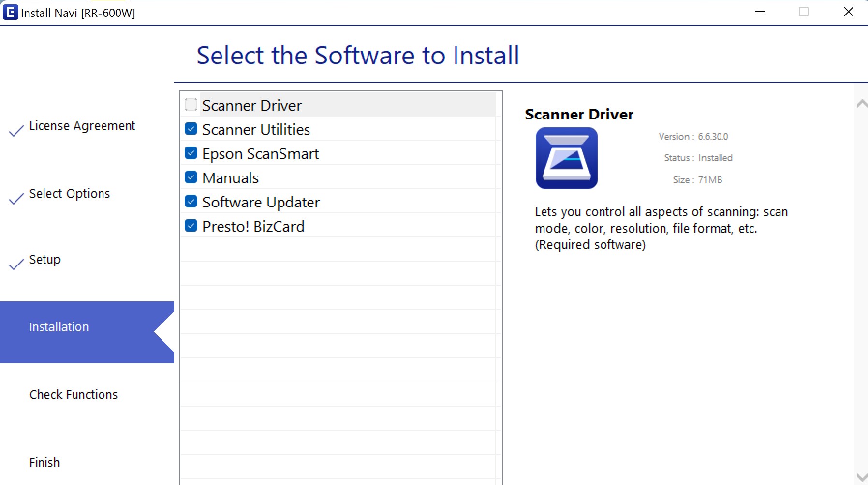Click the Setup step in sidebar

point(44,260)
